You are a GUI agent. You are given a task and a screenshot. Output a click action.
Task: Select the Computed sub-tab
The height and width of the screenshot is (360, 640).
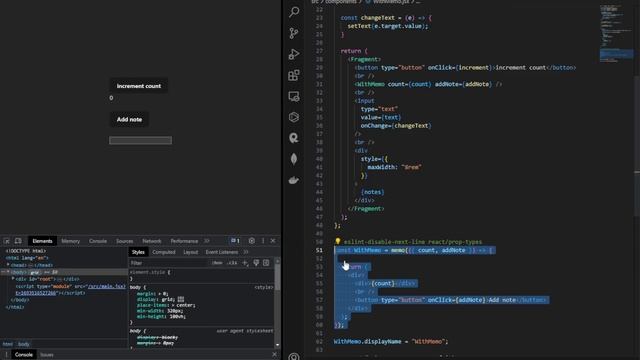[164, 252]
